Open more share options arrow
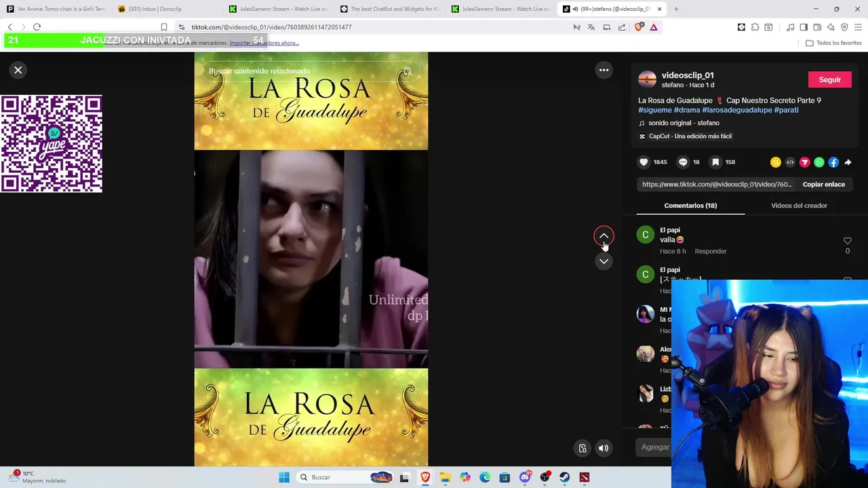This screenshot has height=488, width=868. (x=848, y=162)
